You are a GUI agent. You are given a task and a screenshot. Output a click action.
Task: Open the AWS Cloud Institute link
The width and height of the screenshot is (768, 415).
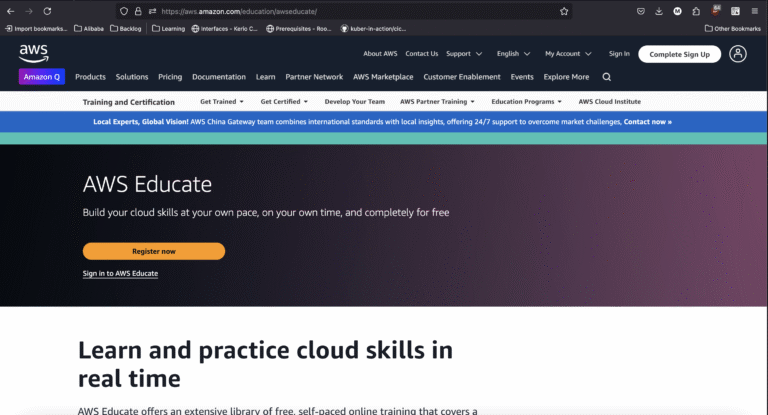tap(609, 101)
